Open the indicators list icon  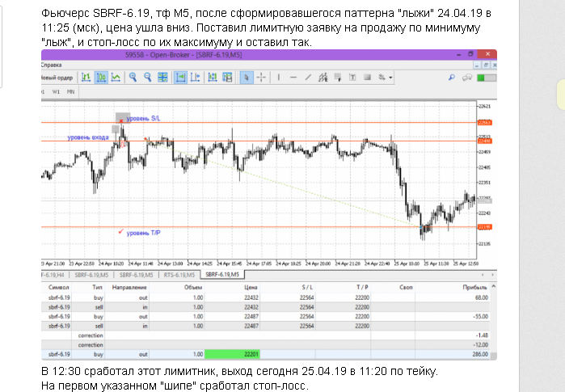213,78
